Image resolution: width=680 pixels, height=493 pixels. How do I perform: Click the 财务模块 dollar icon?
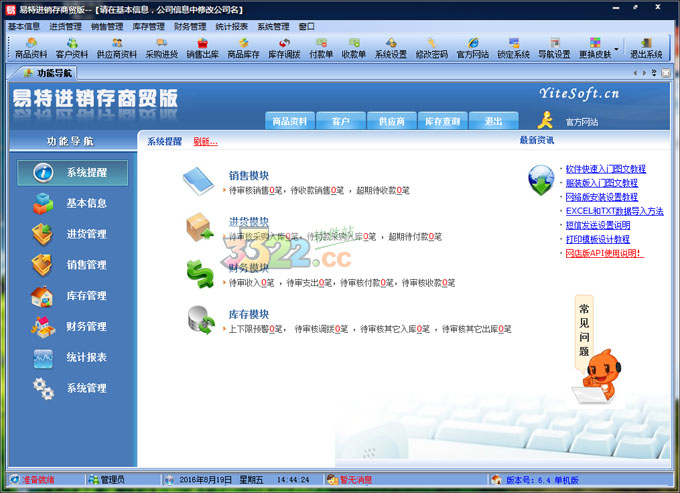coord(200,274)
